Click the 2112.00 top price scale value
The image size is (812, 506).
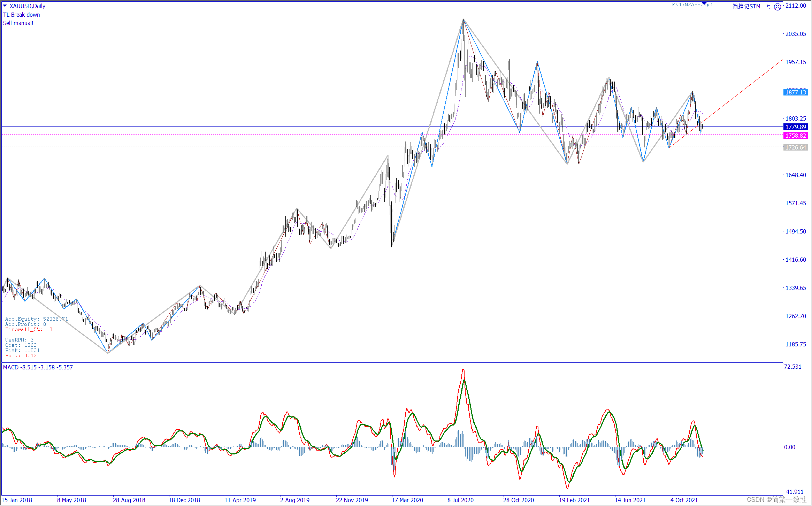tap(796, 6)
